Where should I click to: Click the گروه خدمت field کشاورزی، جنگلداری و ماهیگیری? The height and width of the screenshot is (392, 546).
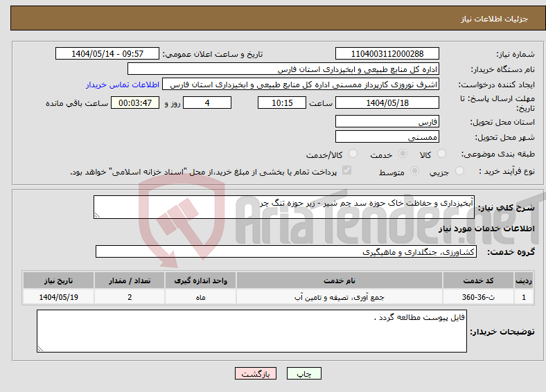click(286, 251)
